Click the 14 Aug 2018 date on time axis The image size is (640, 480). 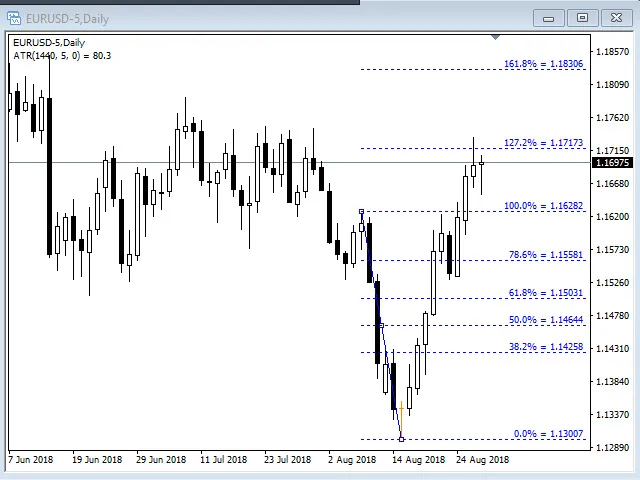[417, 460]
